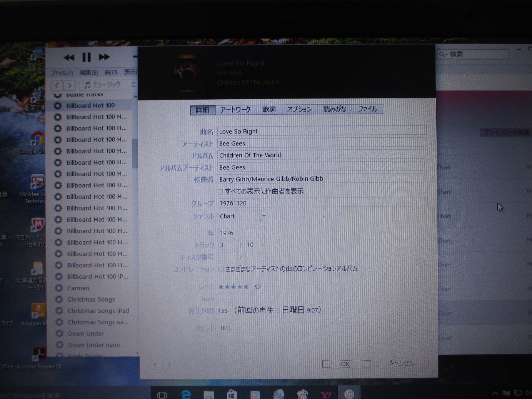The height and width of the screenshot is (399, 532).
Task: Open the 曲(O) menu
Action: click(111, 72)
